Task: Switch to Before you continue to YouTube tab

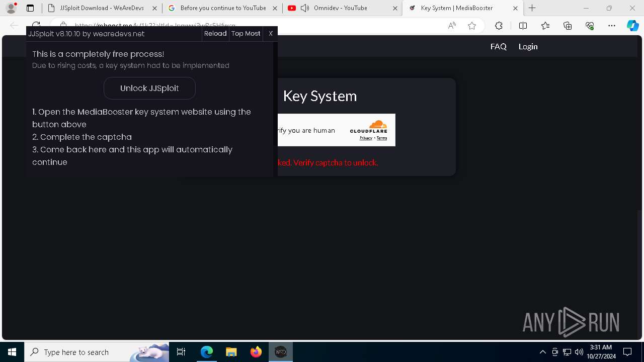Action: tap(223, 8)
